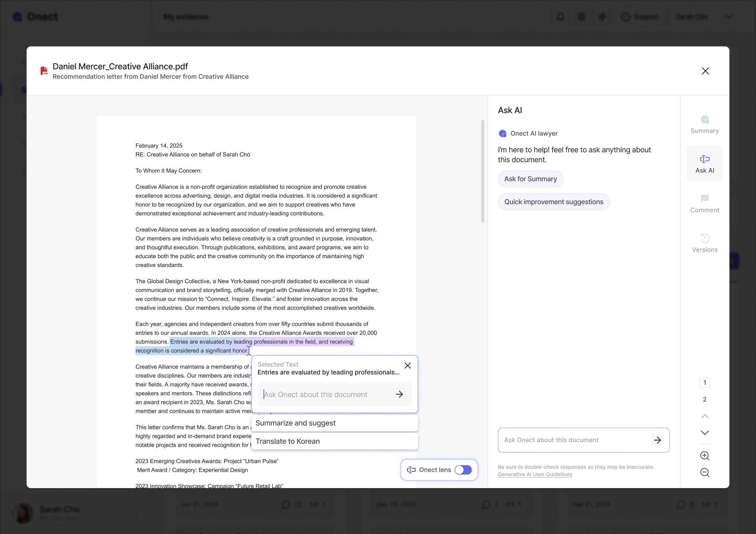756x534 pixels.
Task: Click the Ask for Summary chip
Action: 530,179
